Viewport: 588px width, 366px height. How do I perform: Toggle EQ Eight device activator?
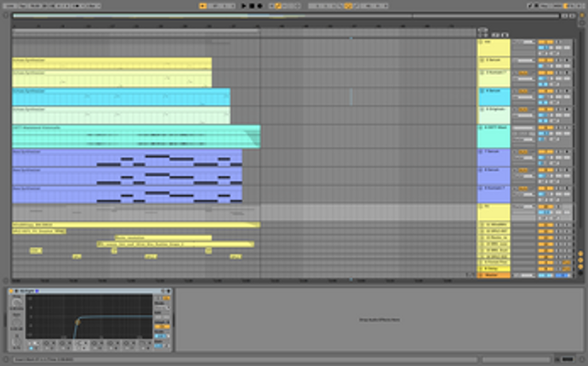point(11,291)
